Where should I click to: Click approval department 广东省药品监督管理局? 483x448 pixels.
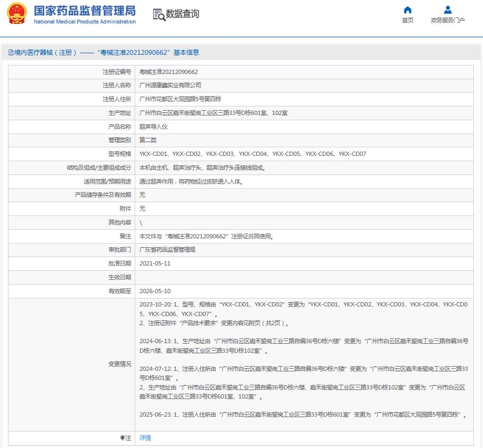point(167,250)
